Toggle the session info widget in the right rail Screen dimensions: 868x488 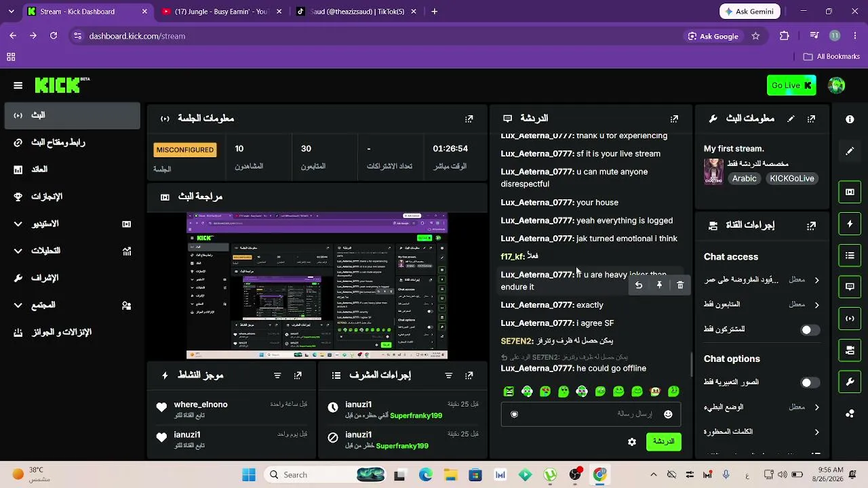pyautogui.click(x=850, y=319)
